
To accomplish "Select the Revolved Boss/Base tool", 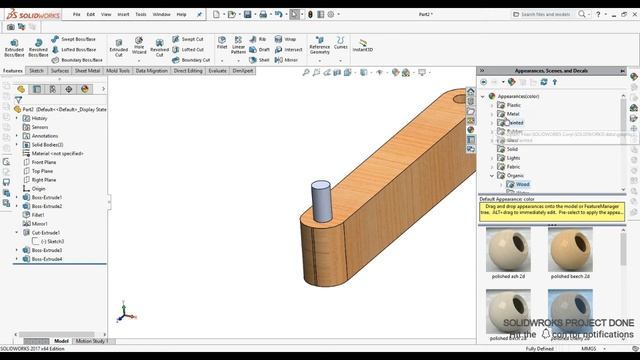I will pyautogui.click(x=38, y=48).
